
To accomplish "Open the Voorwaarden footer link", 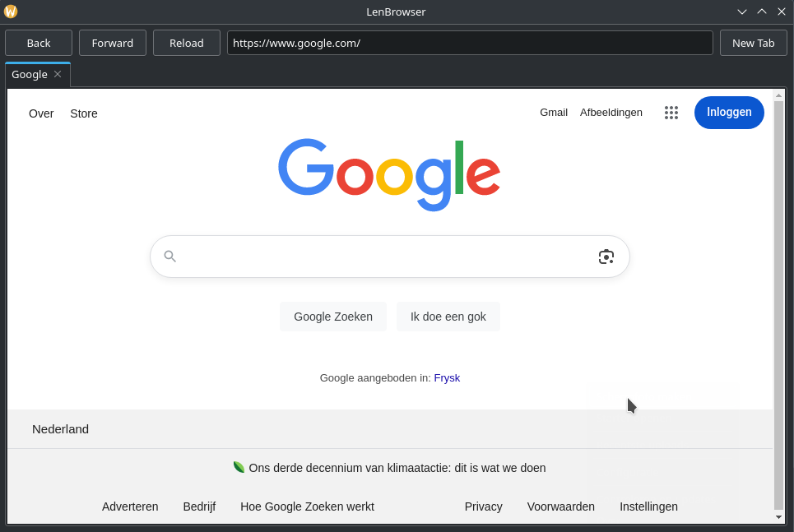I will point(561,507).
